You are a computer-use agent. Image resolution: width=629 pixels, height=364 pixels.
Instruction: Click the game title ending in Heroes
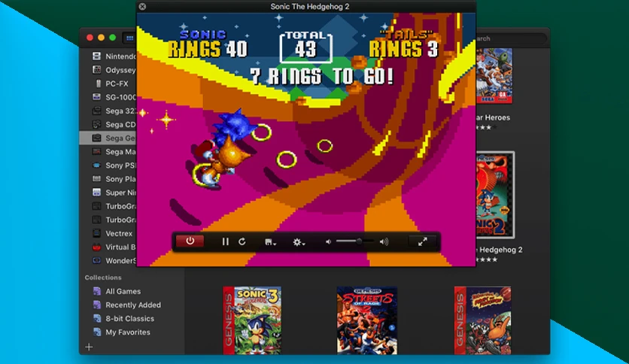(x=493, y=117)
